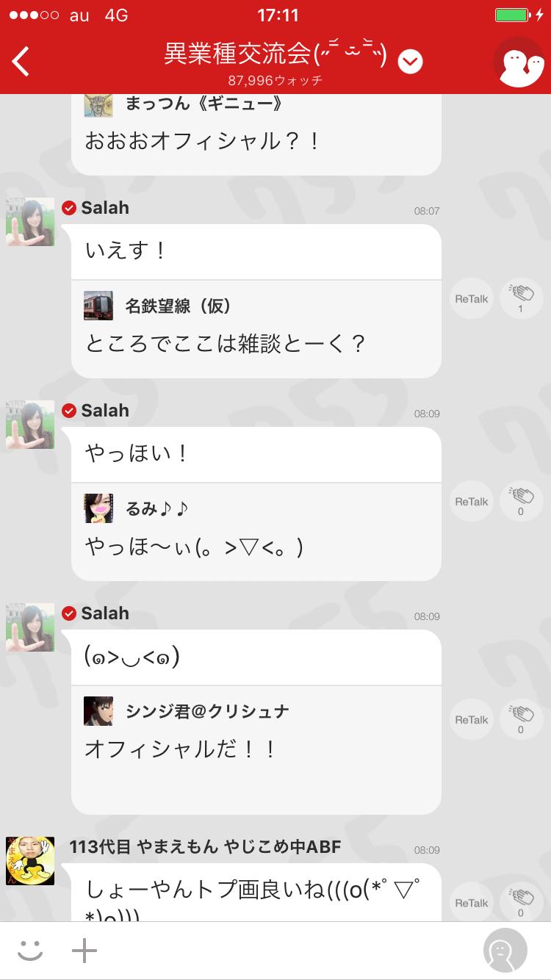Open 113代目 やまえもん's avatar

(x=30, y=860)
